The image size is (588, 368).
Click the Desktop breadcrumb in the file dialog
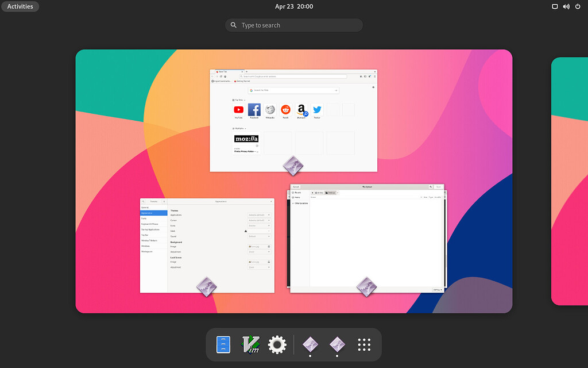point(330,193)
